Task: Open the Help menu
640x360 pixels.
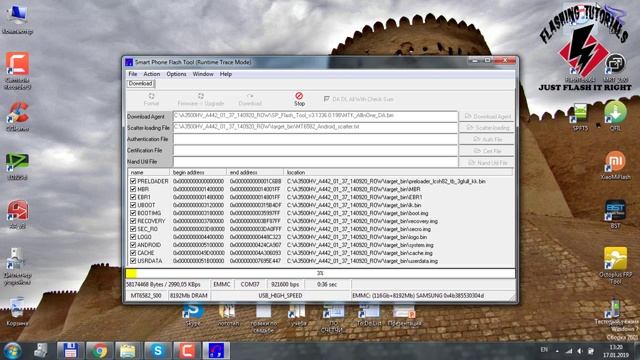Action: coord(226,74)
